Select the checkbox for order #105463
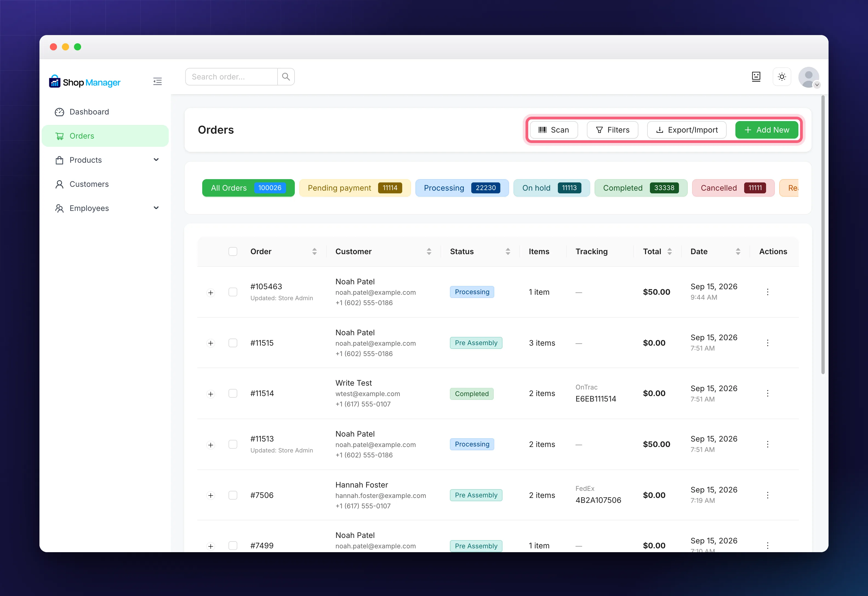 233,292
